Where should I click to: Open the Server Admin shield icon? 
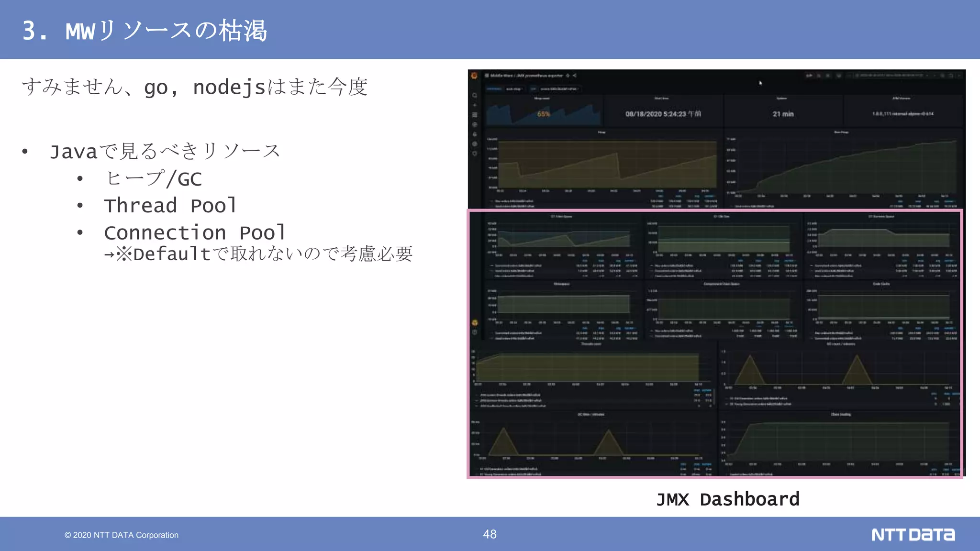point(475,154)
